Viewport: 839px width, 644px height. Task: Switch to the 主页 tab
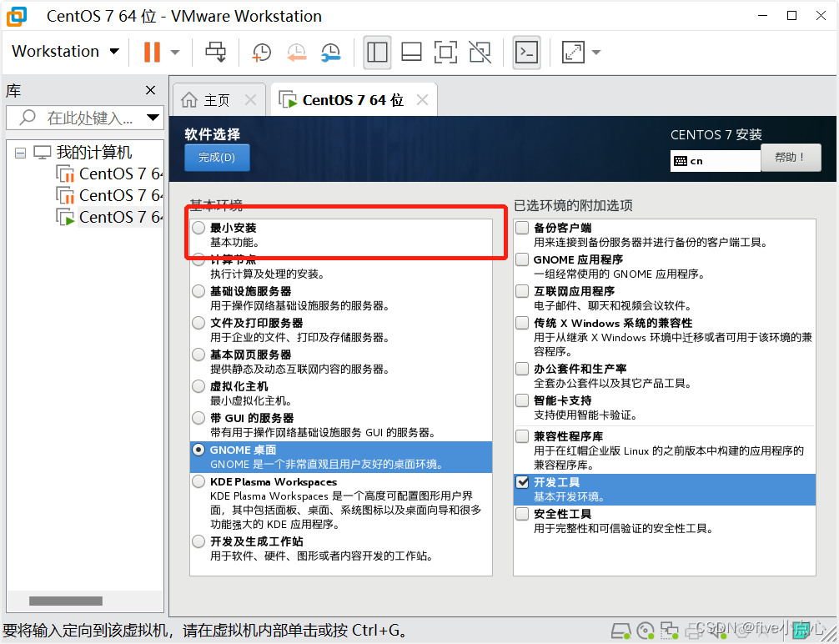[x=217, y=100]
